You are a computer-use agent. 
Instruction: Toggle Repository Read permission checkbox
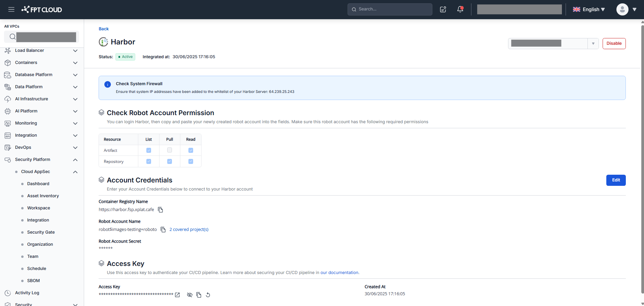(191, 162)
